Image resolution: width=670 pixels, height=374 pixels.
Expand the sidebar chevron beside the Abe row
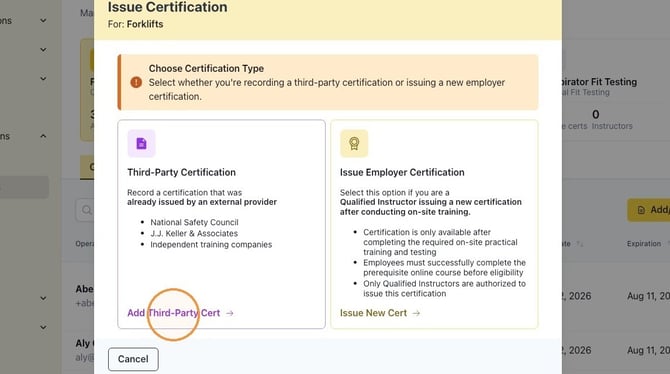[43, 298]
